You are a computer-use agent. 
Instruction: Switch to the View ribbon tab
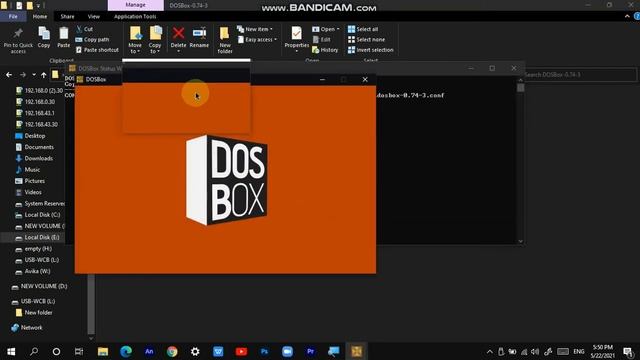tap(93, 16)
